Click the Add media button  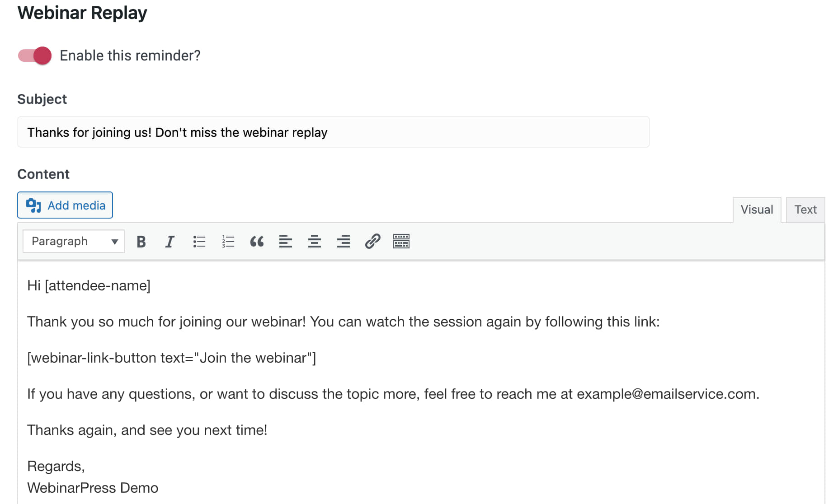(x=65, y=205)
